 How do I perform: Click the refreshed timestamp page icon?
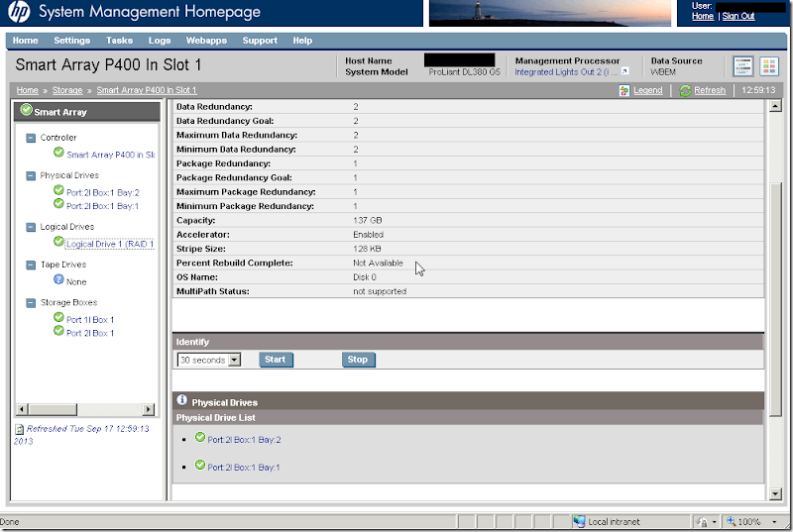[x=19, y=429]
